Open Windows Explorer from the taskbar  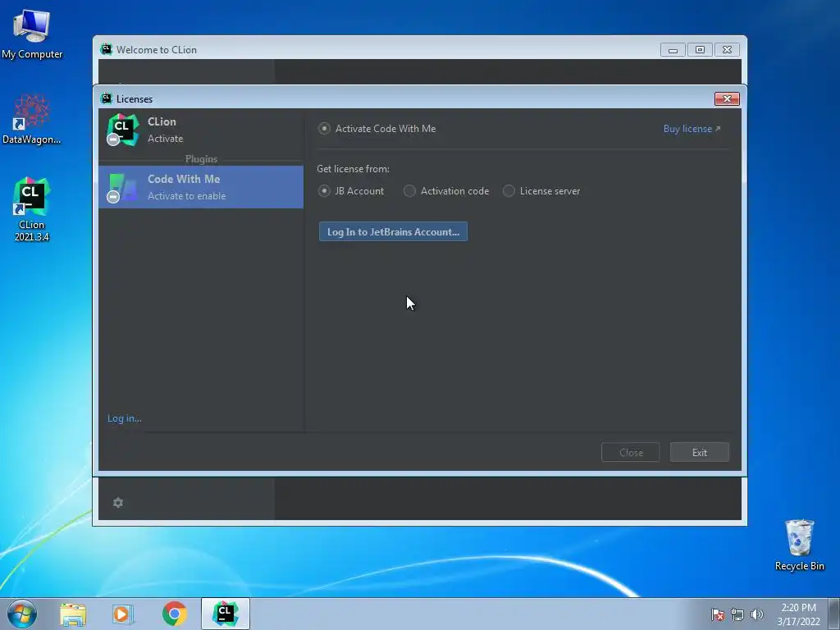pyautogui.click(x=73, y=614)
